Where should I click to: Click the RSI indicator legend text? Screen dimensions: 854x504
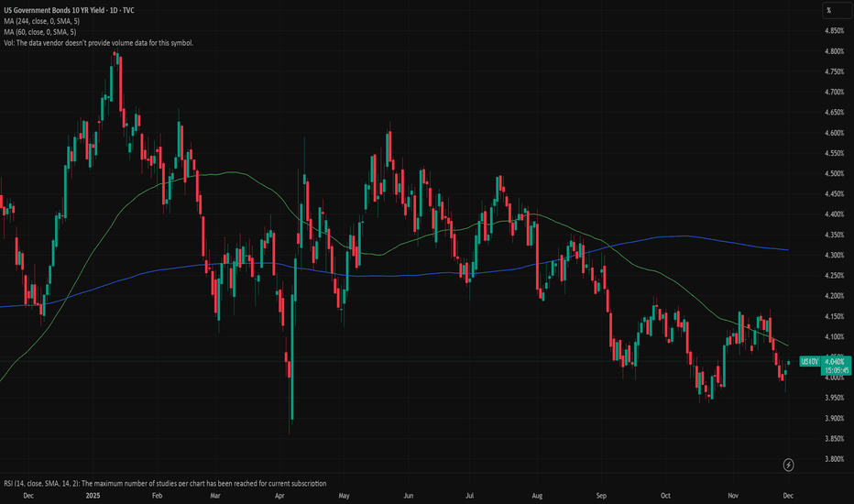coord(163,483)
